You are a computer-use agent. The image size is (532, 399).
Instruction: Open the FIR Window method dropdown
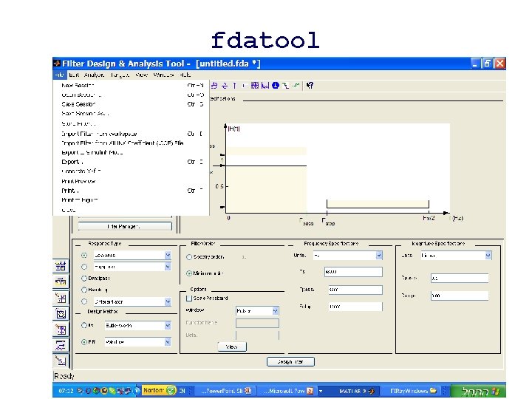[168, 342]
